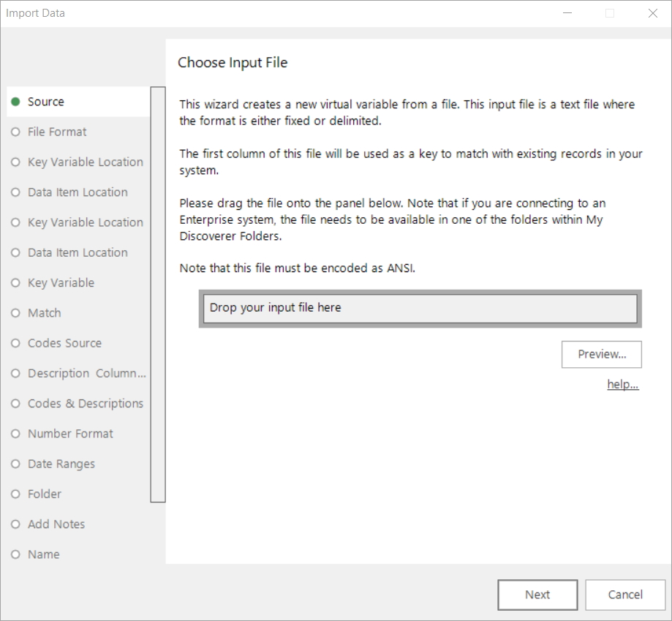Open Data Item Location step directly above Key Variable
672x621 pixels.
78,252
